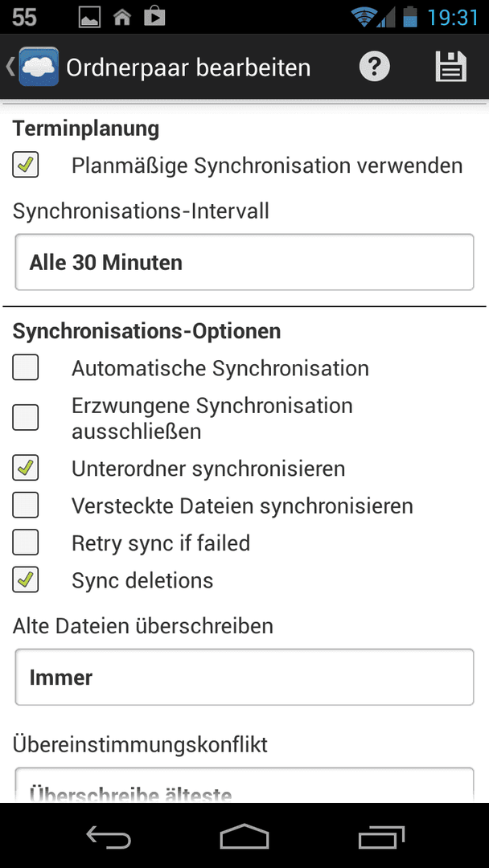Uncheck the Sync deletions checkbox

tap(26, 579)
